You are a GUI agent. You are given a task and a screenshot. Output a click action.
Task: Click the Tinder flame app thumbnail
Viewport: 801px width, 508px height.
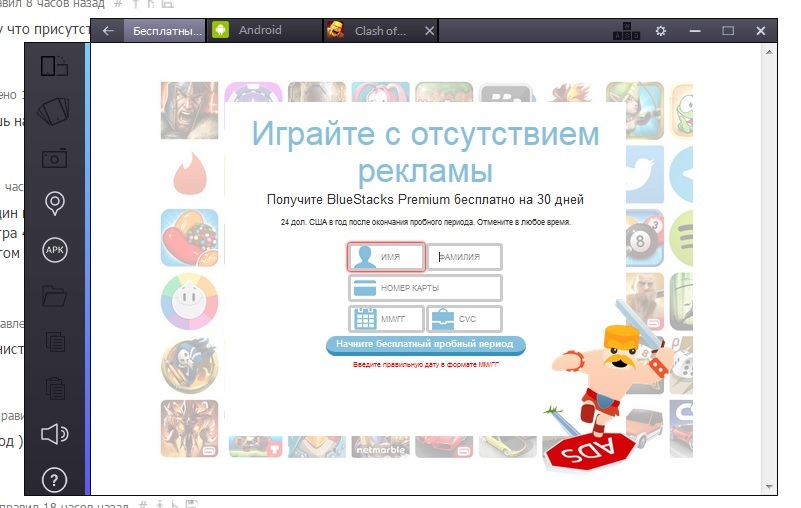pyautogui.click(x=189, y=172)
